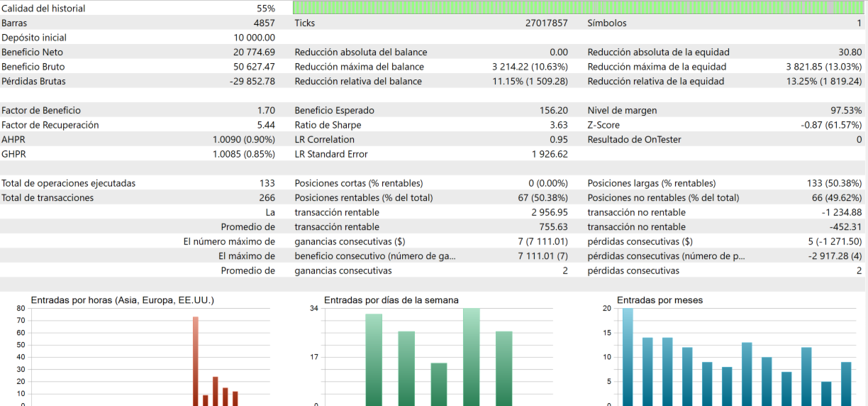Click largest losing trade value -1 234.88

pyautogui.click(x=842, y=212)
